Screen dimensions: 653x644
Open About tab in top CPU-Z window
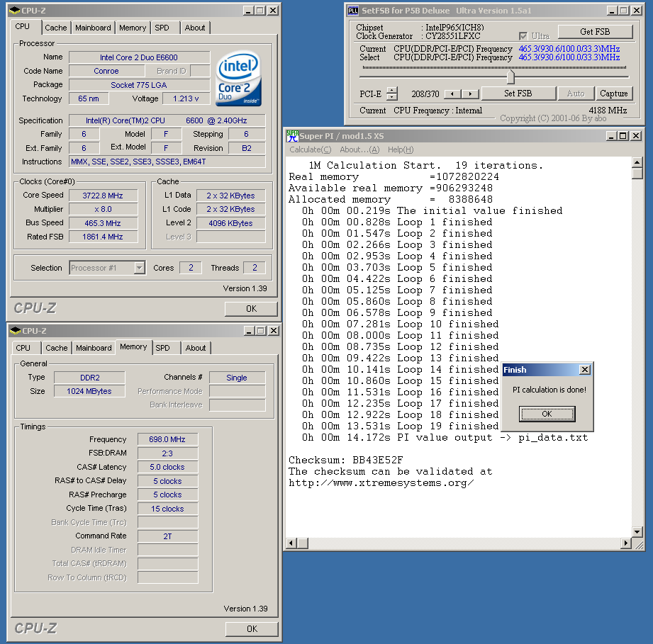(x=195, y=28)
